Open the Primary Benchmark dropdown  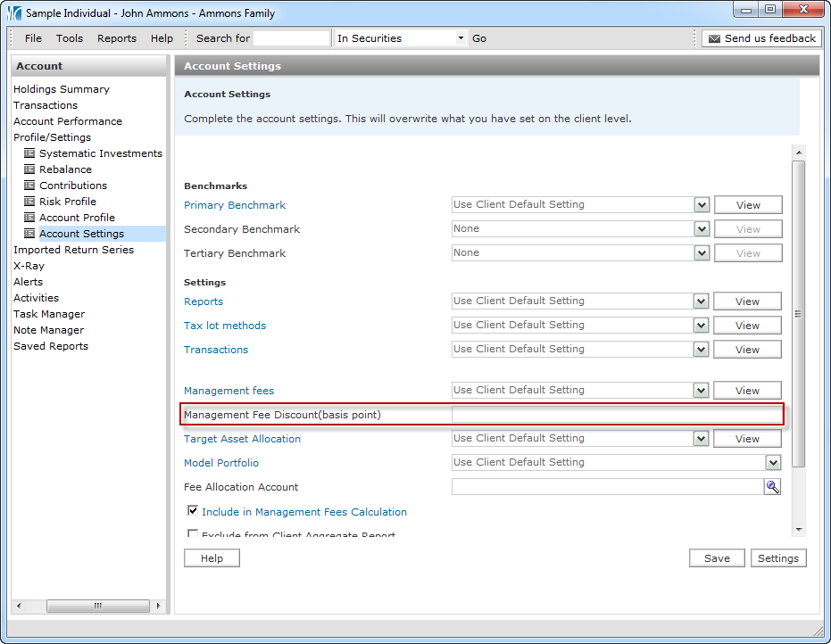pos(701,205)
